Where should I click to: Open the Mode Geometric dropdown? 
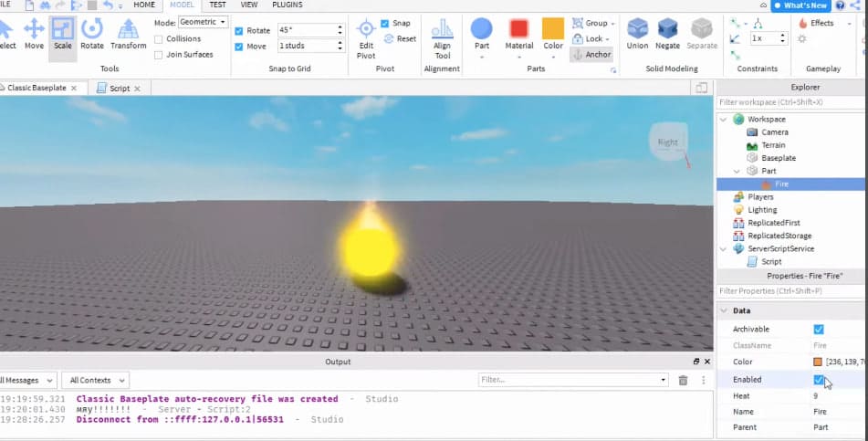click(203, 22)
